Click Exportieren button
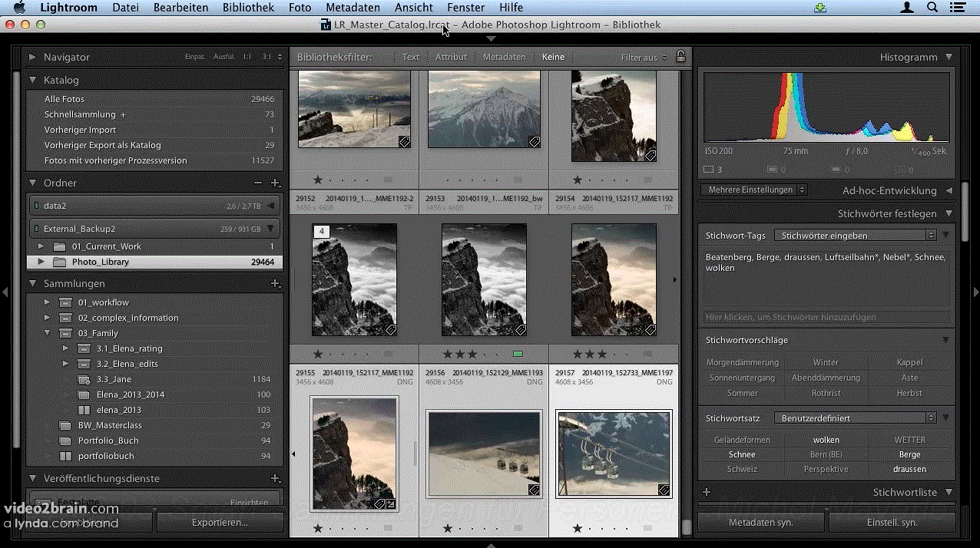The image size is (980, 548). [220, 522]
